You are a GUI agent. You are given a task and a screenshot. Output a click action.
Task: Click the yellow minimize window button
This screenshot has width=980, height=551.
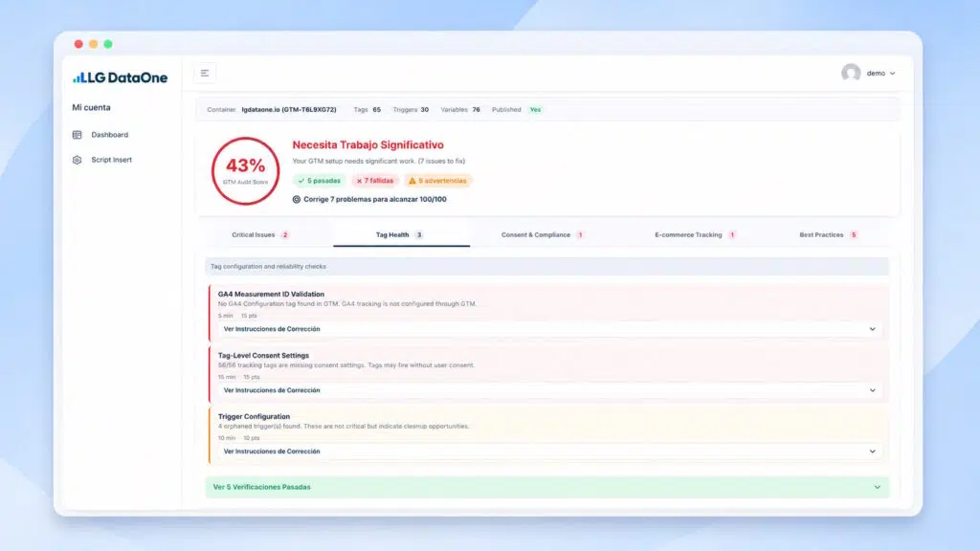pyautogui.click(x=93, y=44)
